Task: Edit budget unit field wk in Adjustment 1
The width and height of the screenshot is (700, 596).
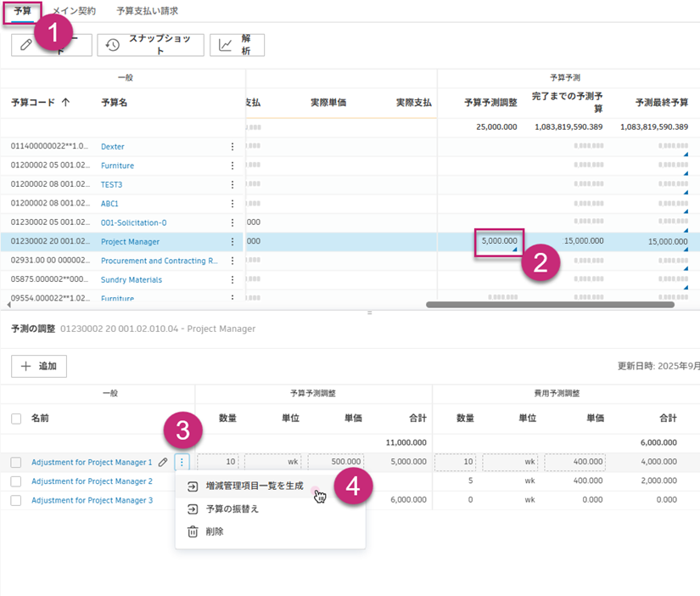Action: pos(272,462)
